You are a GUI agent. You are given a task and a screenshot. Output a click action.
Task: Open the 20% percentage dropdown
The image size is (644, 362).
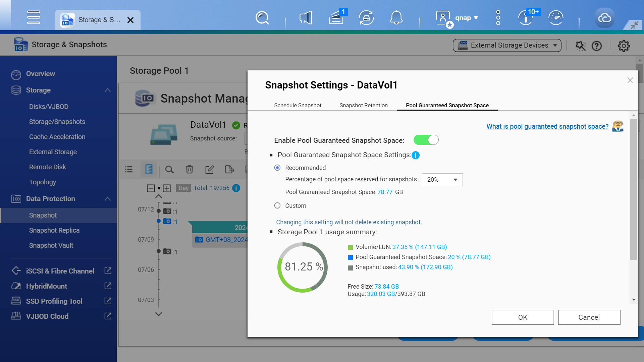pos(442,180)
